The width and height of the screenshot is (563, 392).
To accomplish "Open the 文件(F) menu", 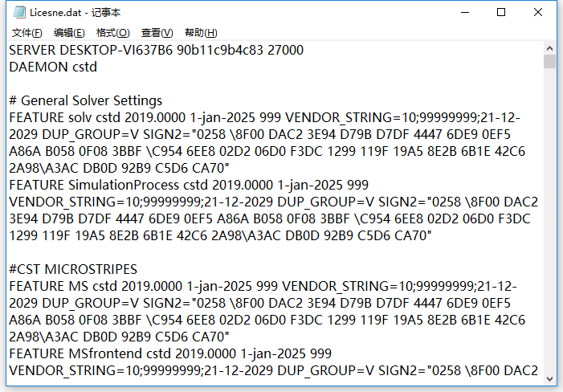I will click(x=27, y=33).
